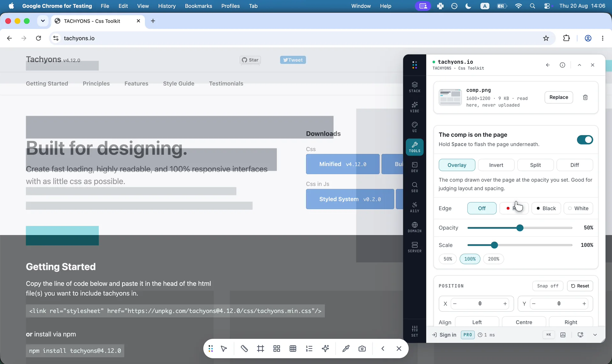Viewport: 612px width, 364px height.
Task: Click the extension logo dots at the top of the sidebar
Action: pyautogui.click(x=414, y=65)
